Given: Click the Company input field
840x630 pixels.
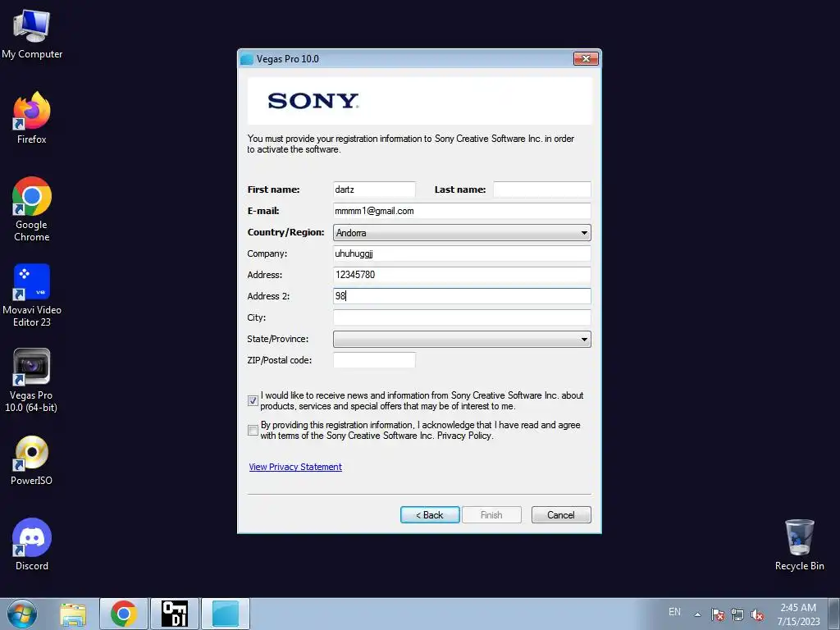Looking at the screenshot, I should point(462,253).
